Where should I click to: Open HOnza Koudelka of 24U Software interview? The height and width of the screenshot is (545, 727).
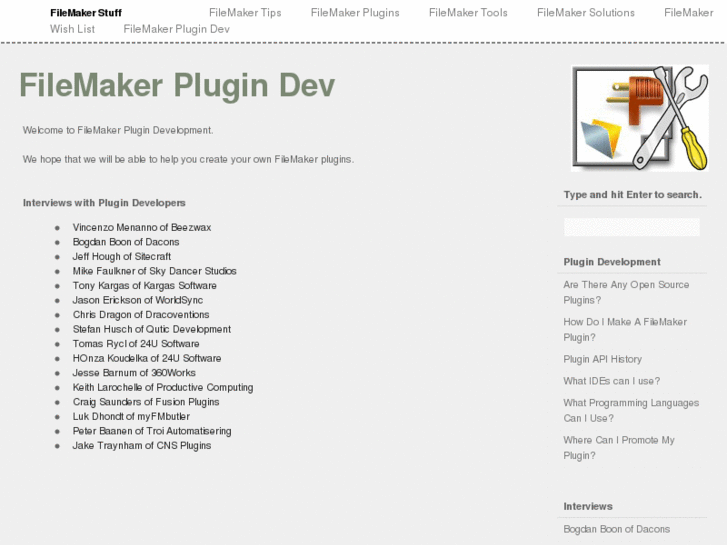click(x=147, y=358)
